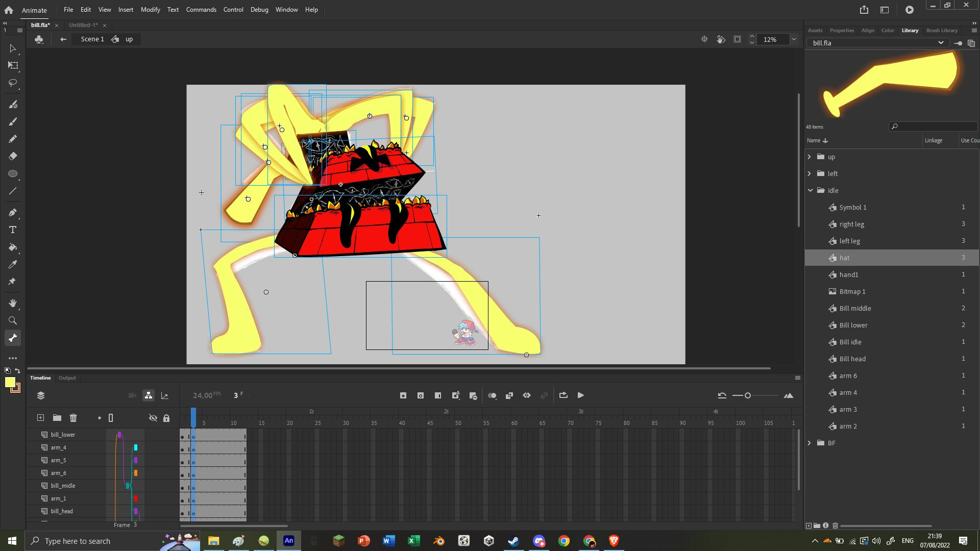Select the Text tool

point(13,230)
